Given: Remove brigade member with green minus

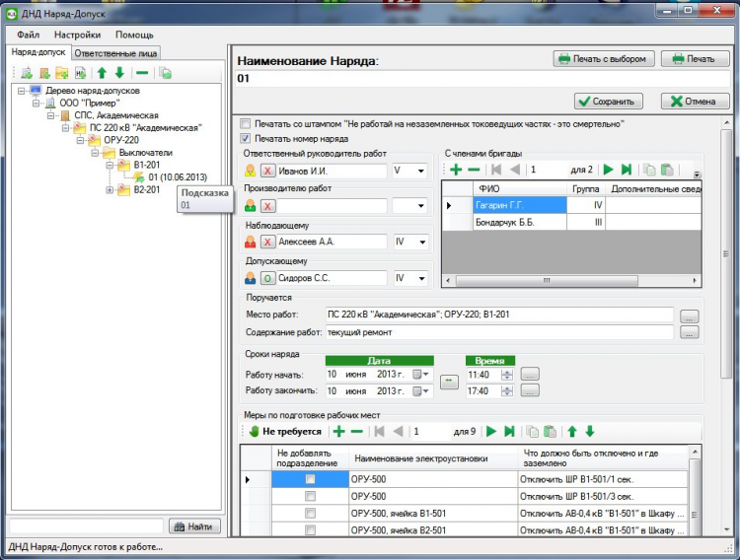Looking at the screenshot, I should point(474,170).
